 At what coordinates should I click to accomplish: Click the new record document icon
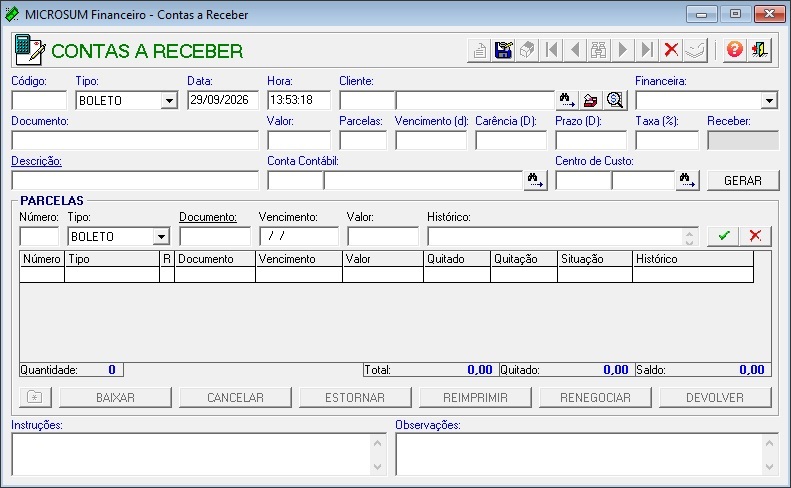[x=479, y=50]
